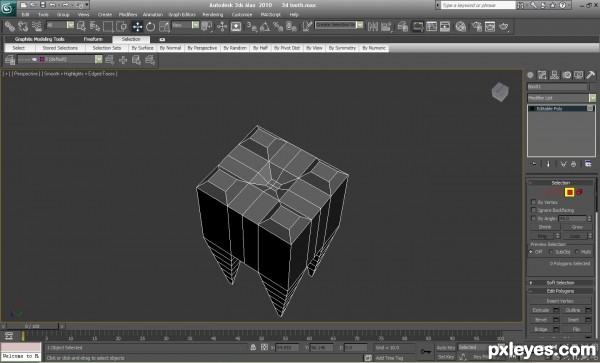Open Rendered Frame Window icon
600x363 pixels.
(490, 26)
